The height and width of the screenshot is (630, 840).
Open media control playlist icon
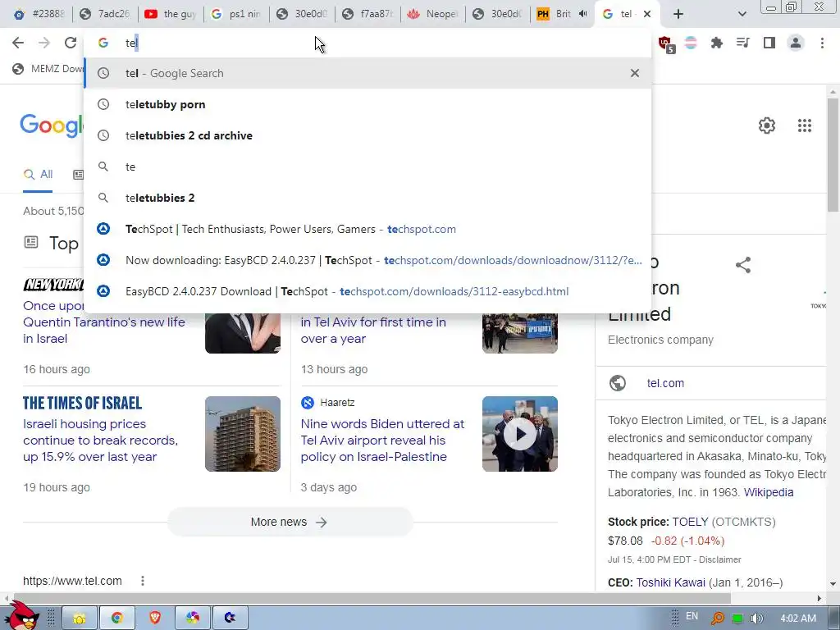(x=743, y=43)
